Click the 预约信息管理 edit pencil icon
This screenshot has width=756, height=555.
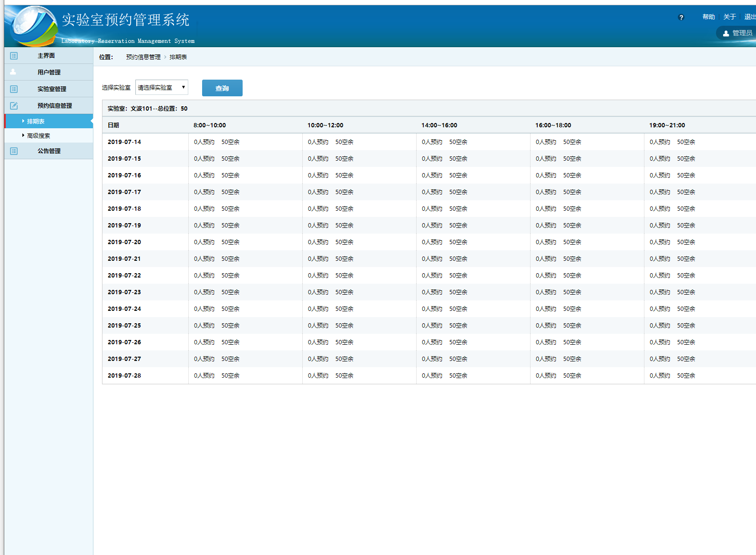14,106
